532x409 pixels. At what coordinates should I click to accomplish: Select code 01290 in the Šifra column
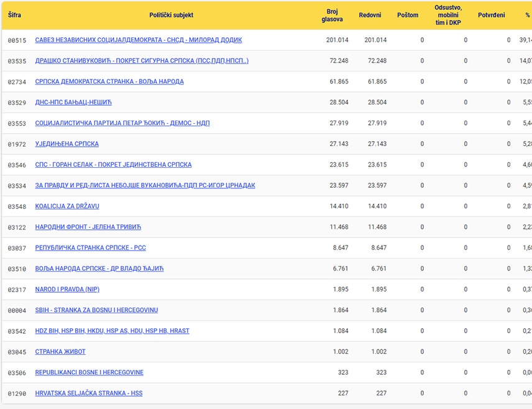[x=17, y=393]
